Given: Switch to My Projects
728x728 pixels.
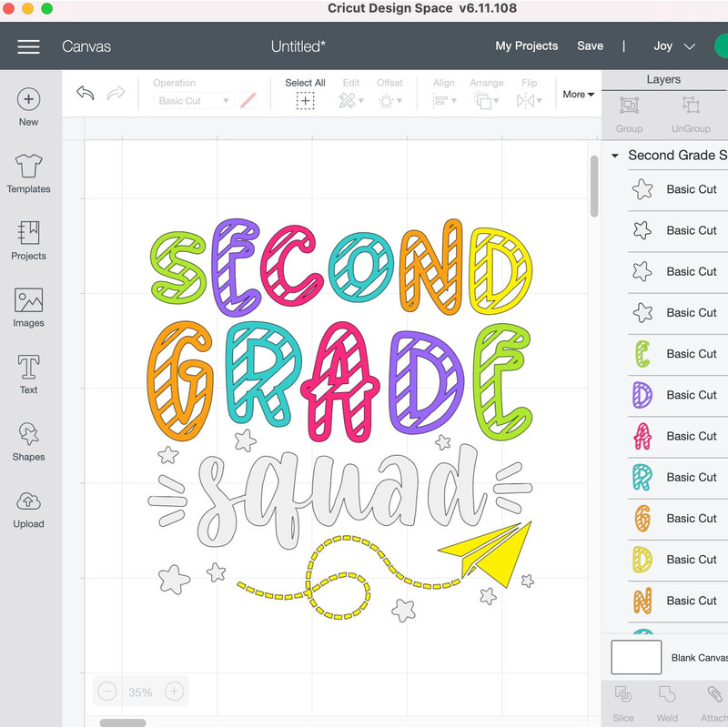Looking at the screenshot, I should tap(527, 45).
